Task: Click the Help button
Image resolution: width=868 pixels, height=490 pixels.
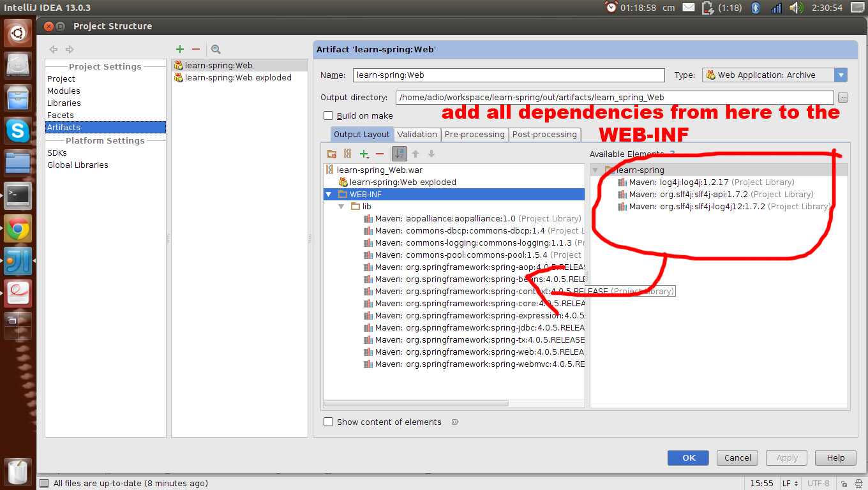Action: click(835, 457)
